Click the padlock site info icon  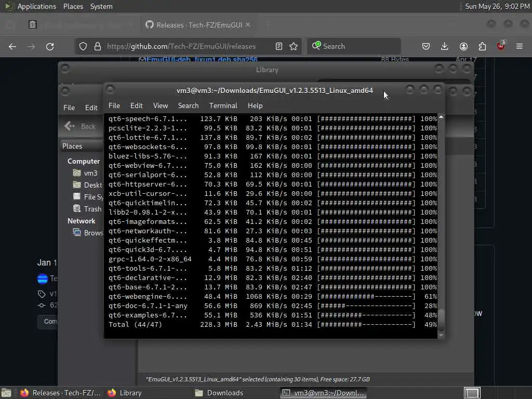point(98,46)
